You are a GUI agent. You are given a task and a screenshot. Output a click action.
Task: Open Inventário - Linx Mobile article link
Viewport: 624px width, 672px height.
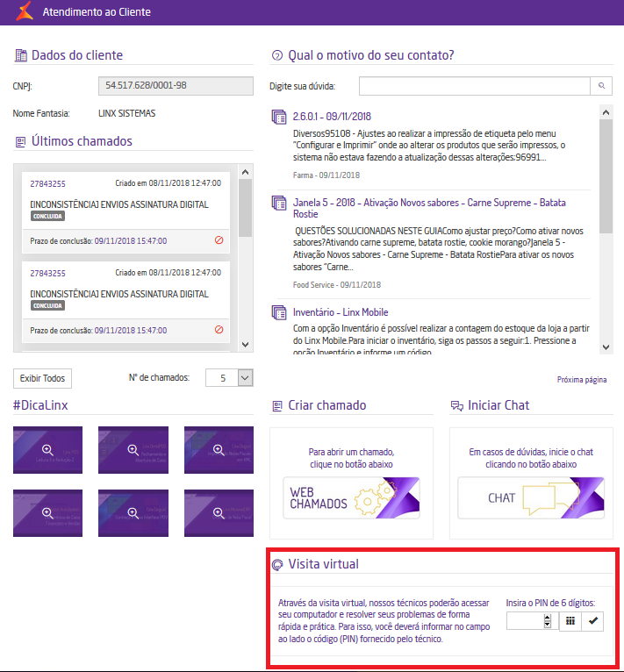point(341,312)
